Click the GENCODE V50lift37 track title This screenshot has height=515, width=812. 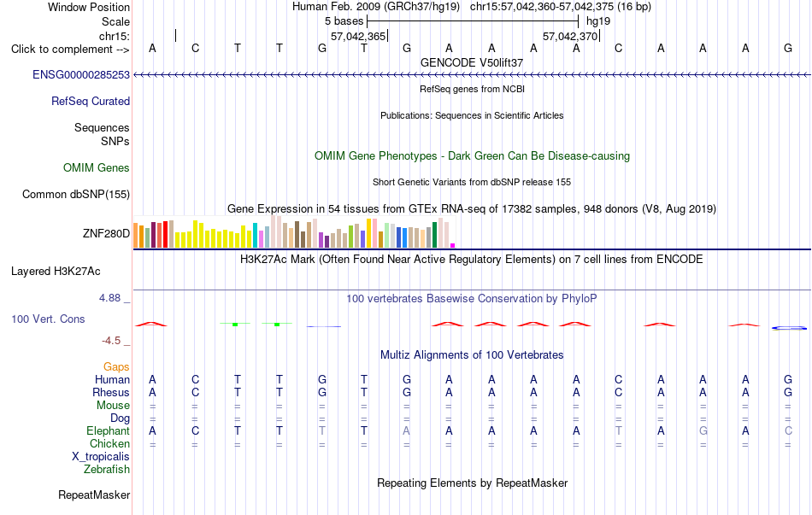tap(472, 62)
